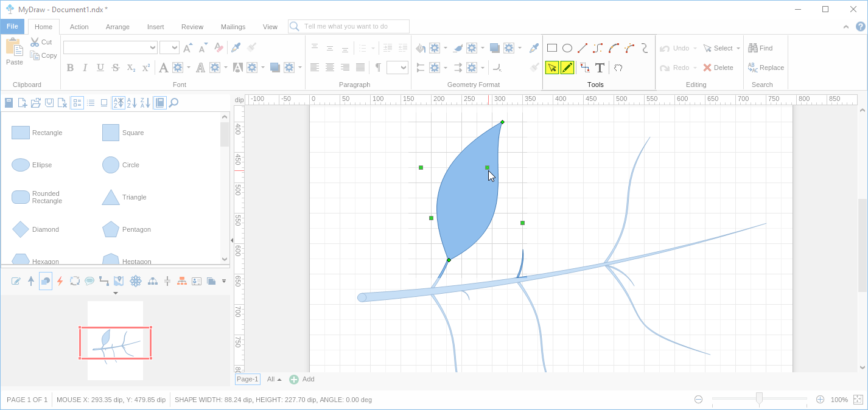
Task: Open the Arrows library icon
Action: [31, 281]
